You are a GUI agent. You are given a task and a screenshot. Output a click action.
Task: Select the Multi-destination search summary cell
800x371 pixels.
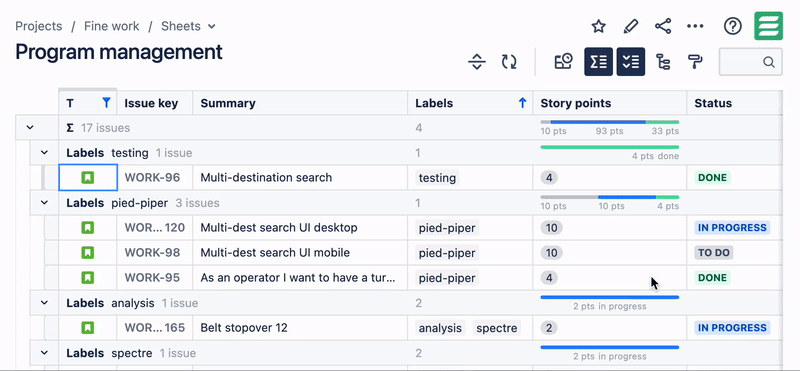pyautogui.click(x=300, y=178)
